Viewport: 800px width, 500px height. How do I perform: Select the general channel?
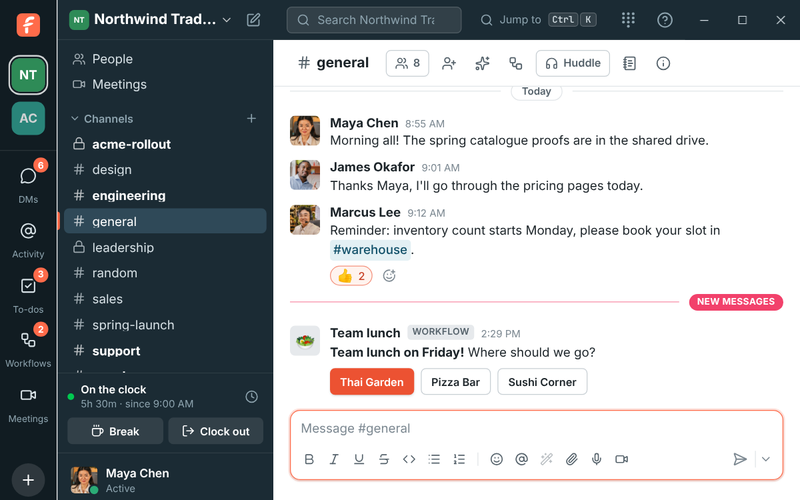[x=165, y=221]
